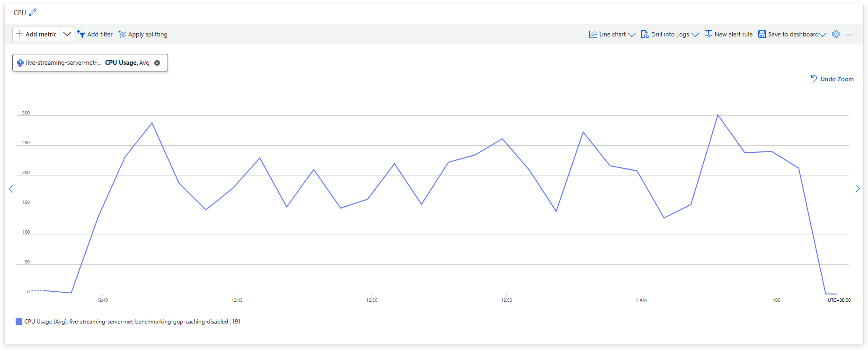
Task: Click the Add filter funnel icon
Action: pyautogui.click(x=81, y=34)
